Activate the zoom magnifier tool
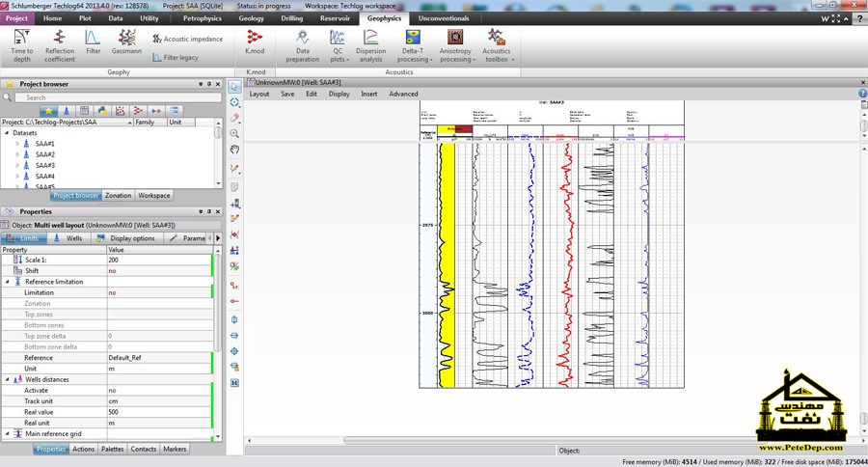This screenshot has height=467, width=868. pyautogui.click(x=234, y=133)
